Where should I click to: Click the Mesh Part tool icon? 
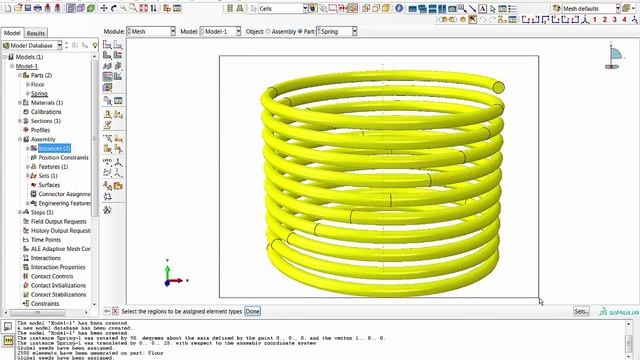[107, 55]
